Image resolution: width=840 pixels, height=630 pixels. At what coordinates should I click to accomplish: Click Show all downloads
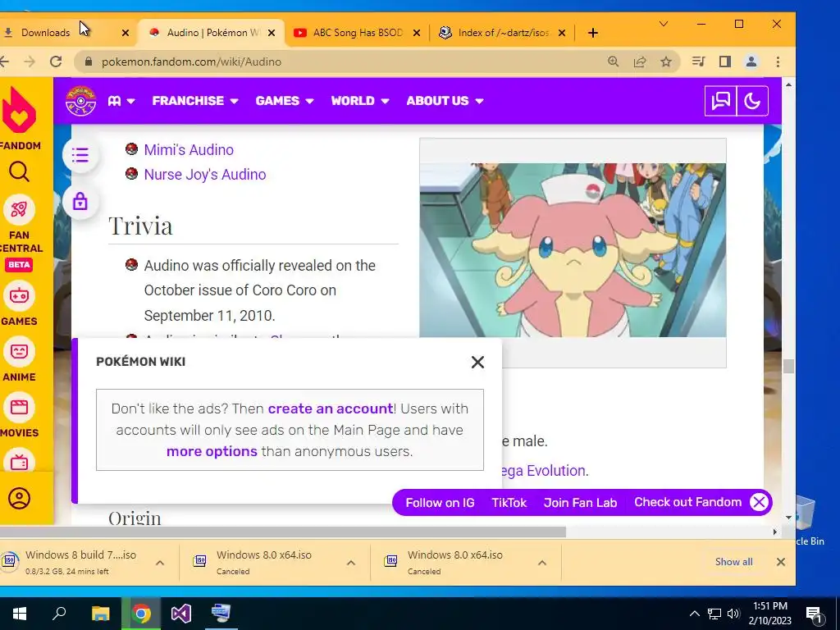pos(733,561)
